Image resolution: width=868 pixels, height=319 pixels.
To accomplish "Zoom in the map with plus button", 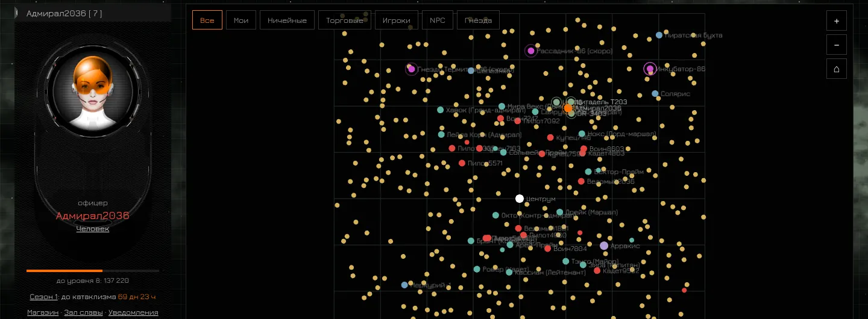I will tap(837, 20).
